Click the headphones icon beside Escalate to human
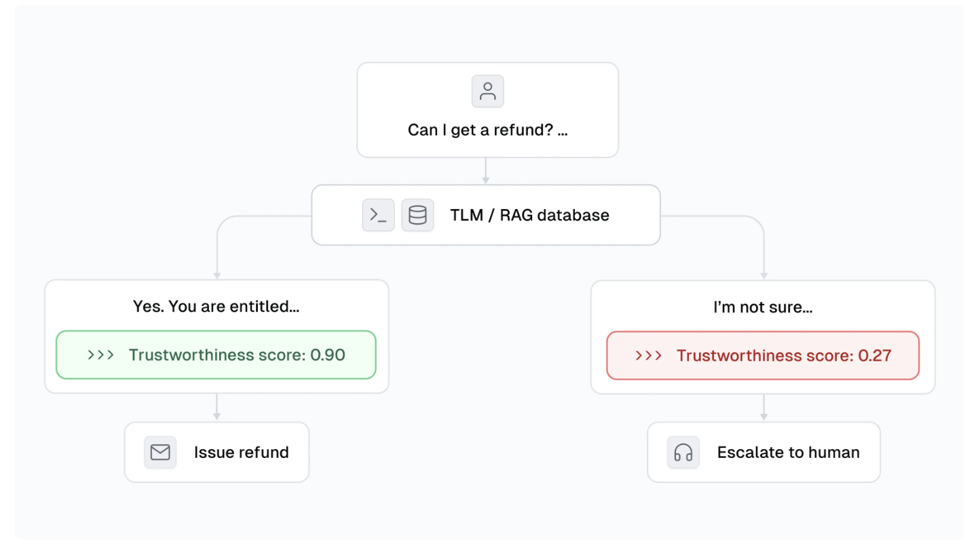The width and height of the screenshot is (980, 555). click(683, 452)
